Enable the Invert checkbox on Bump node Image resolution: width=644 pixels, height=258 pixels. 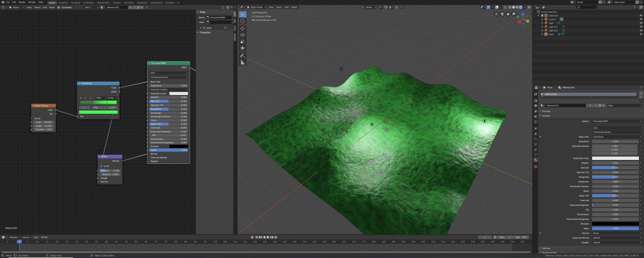pyautogui.click(x=101, y=166)
